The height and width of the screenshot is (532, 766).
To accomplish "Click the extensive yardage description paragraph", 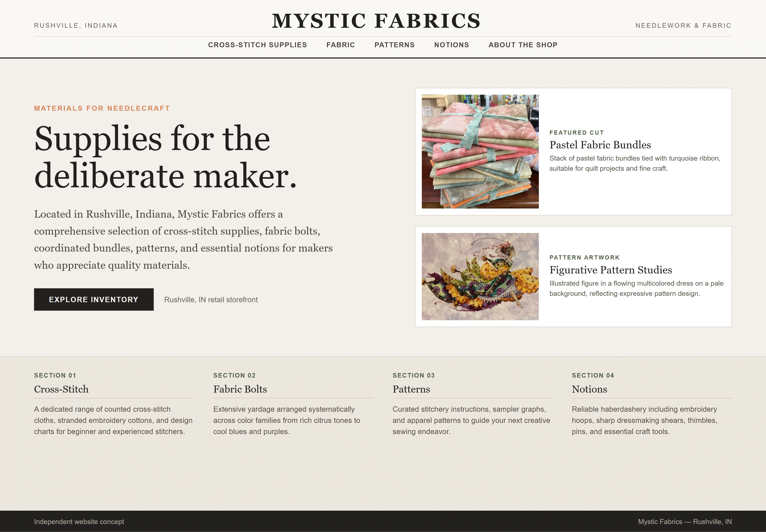I will (287, 420).
